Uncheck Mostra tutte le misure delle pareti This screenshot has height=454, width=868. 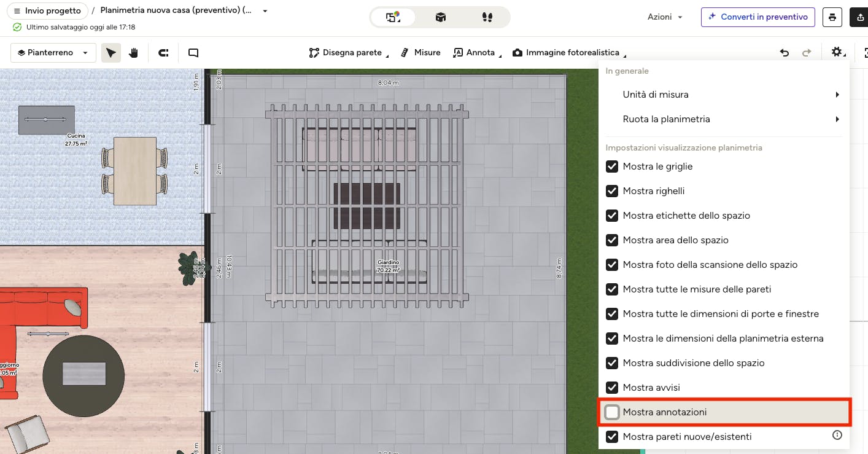[612, 289]
